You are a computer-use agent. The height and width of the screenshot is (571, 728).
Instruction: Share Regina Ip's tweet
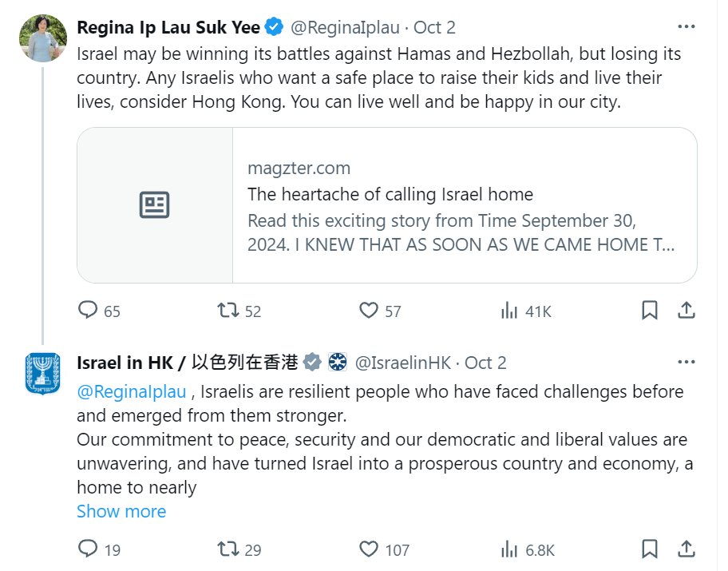click(686, 311)
